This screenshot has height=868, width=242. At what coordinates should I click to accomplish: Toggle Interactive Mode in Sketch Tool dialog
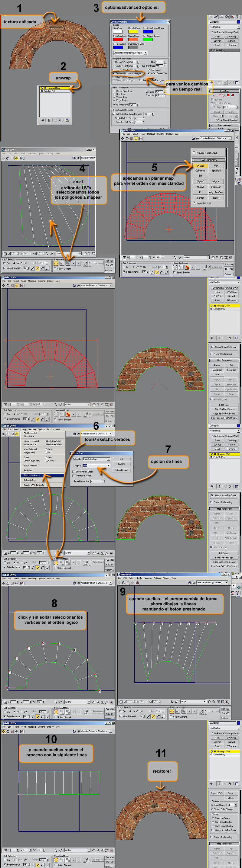(x=74, y=476)
